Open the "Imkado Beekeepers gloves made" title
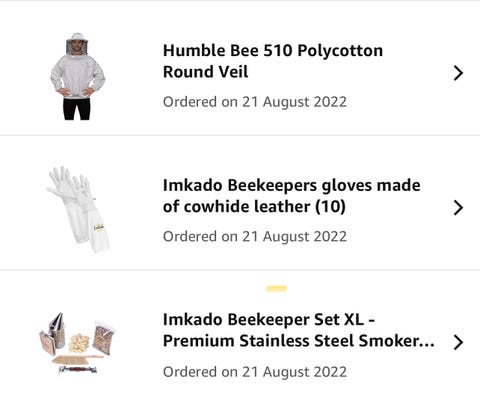Image resolution: width=480 pixels, height=404 pixels. coord(292,185)
